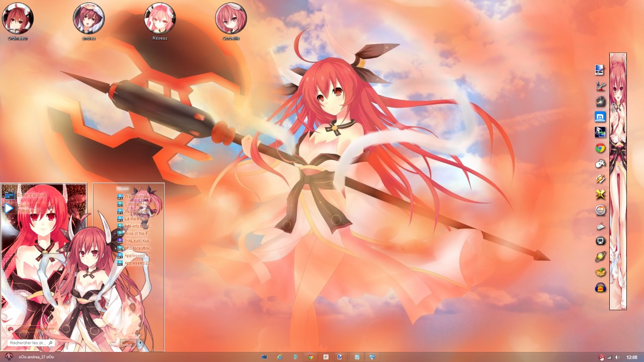Image resolution: width=644 pixels, height=362 pixels.
Task: Click the ringed planet dock icon
Action: tap(600, 256)
